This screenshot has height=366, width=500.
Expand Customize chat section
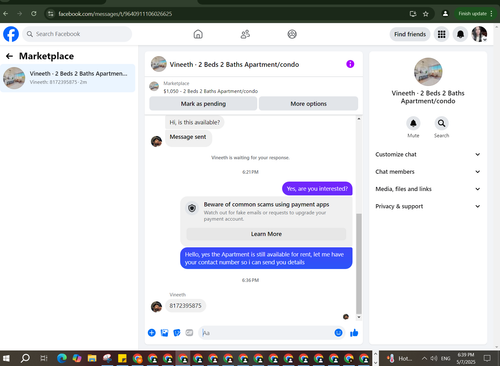(428, 154)
